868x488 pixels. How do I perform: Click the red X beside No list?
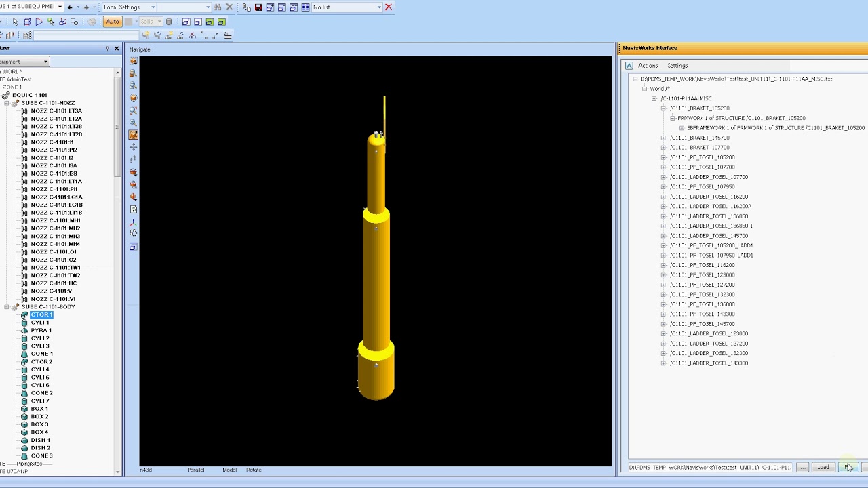pyautogui.click(x=388, y=7)
